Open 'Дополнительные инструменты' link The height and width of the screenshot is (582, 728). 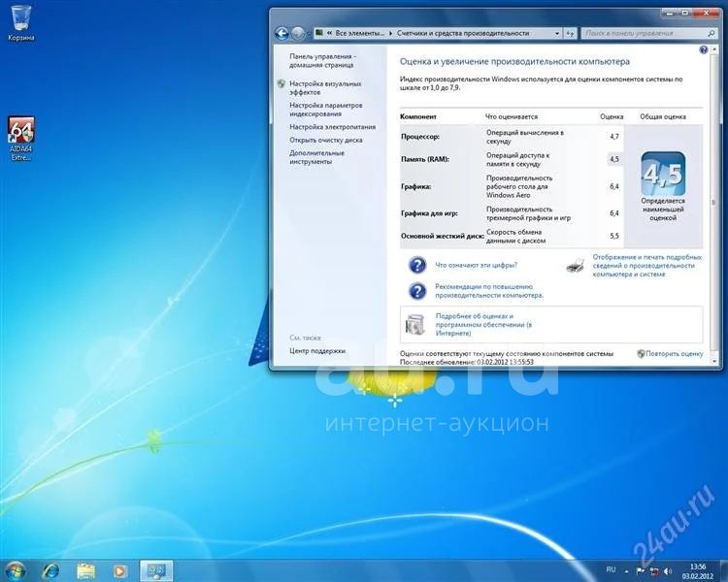coord(316,157)
